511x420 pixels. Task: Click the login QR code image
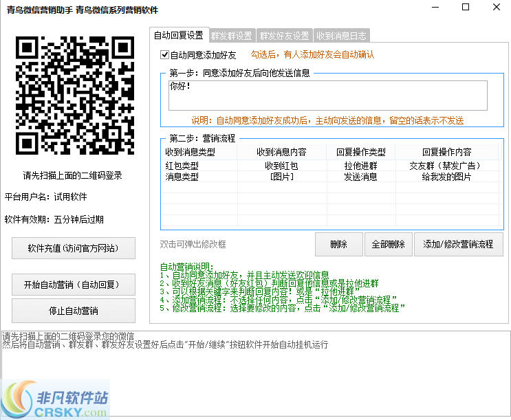(x=75, y=96)
